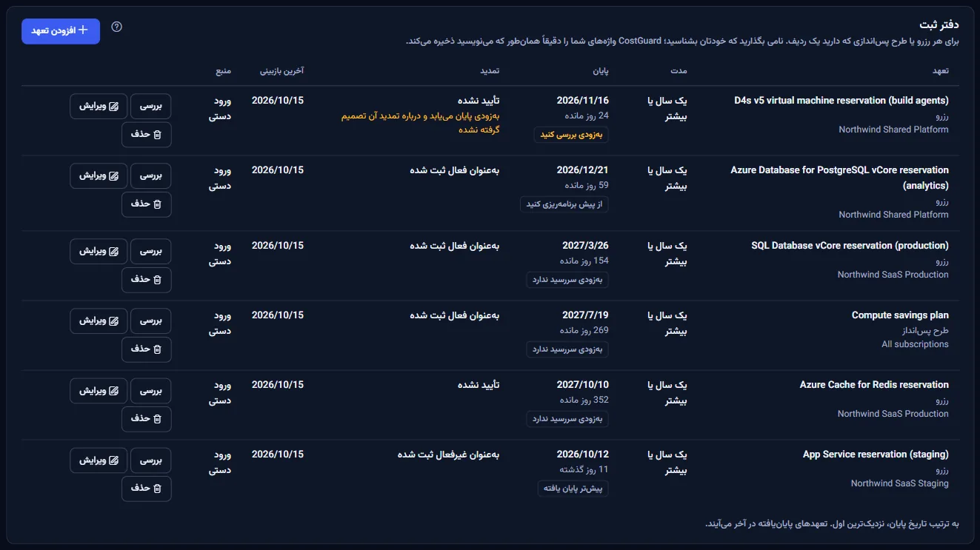This screenshot has width=980, height=550.
Task: Click بررسی for SQL Database vCore reservation
Action: click(x=151, y=251)
